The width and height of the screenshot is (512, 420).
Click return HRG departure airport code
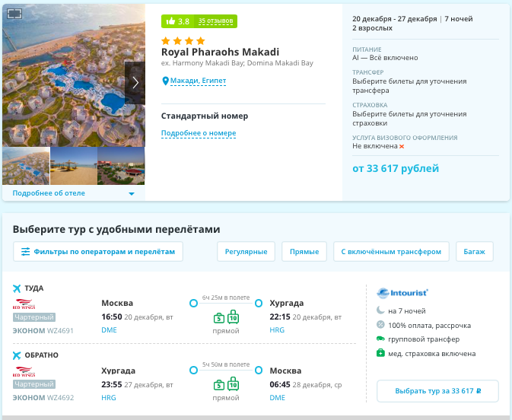pos(109,397)
